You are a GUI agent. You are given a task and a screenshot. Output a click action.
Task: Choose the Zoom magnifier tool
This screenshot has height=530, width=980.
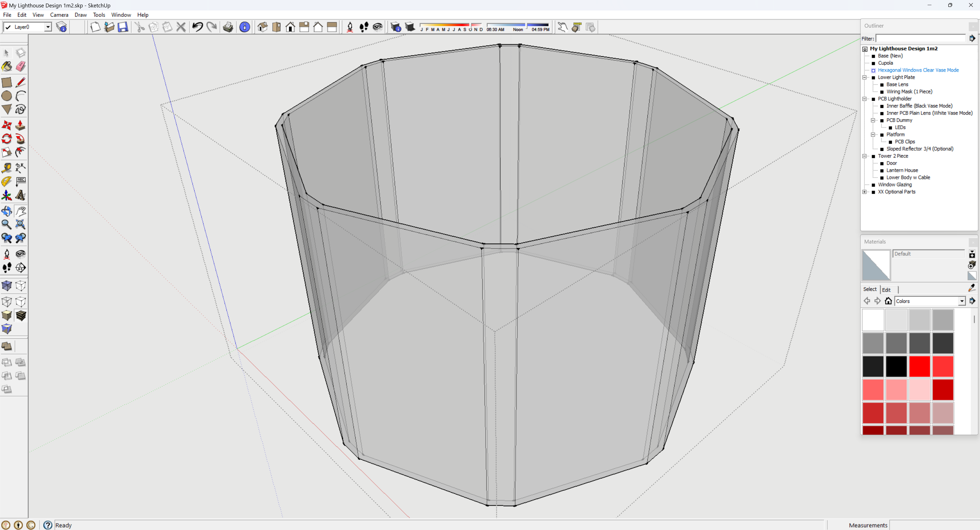pos(7,224)
